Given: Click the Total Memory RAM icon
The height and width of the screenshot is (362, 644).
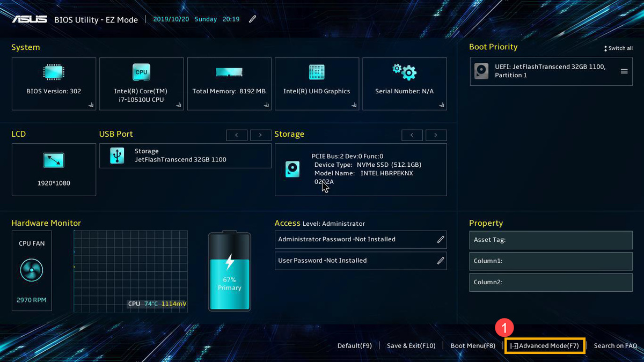Looking at the screenshot, I should 229,72.
